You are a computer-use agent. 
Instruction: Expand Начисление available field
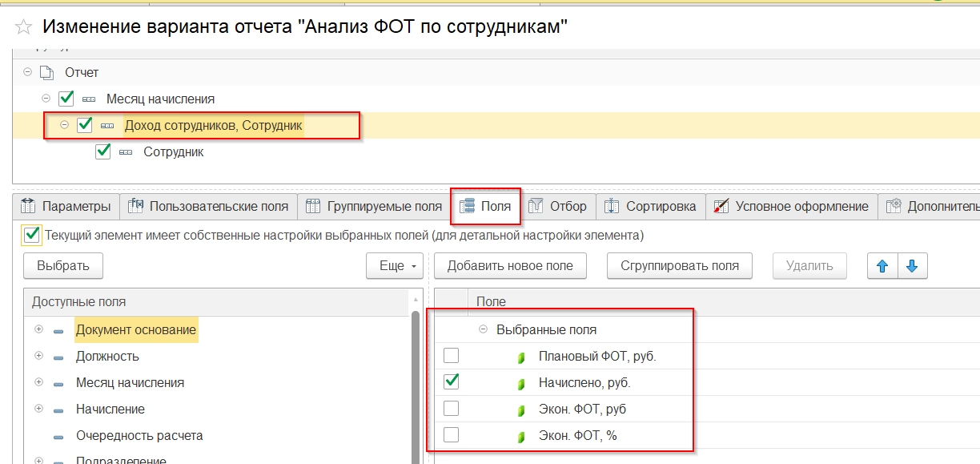pyautogui.click(x=38, y=409)
